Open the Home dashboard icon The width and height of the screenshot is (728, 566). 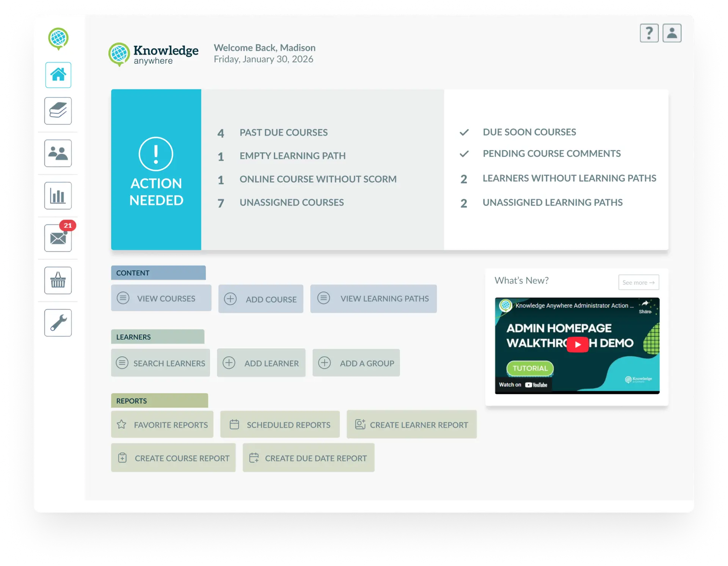tap(58, 75)
